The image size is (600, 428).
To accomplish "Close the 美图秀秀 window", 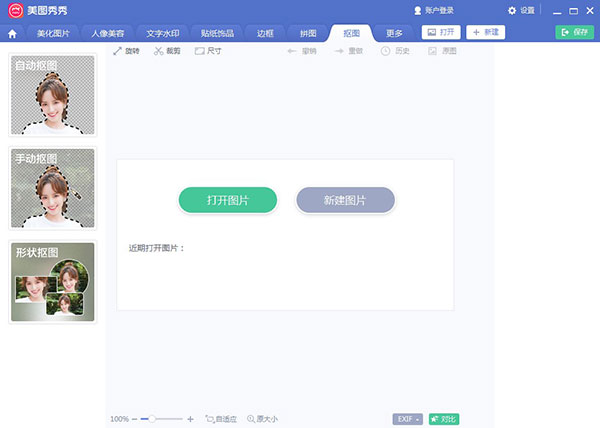I will point(590,11).
